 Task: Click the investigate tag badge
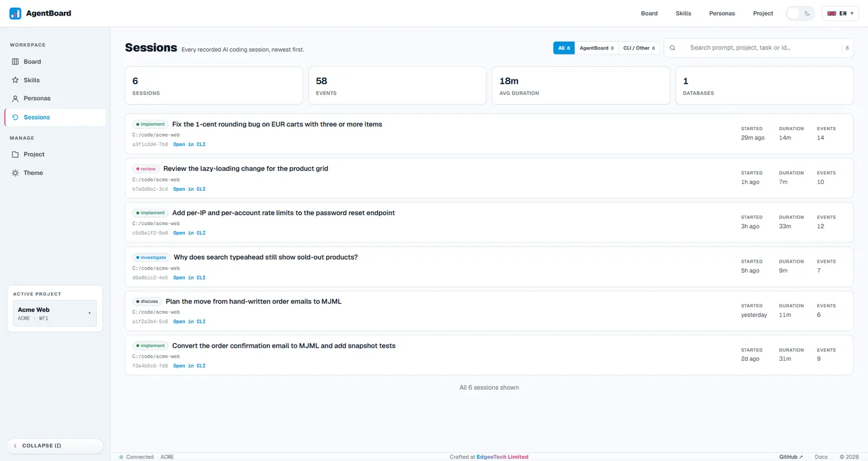[151, 257]
